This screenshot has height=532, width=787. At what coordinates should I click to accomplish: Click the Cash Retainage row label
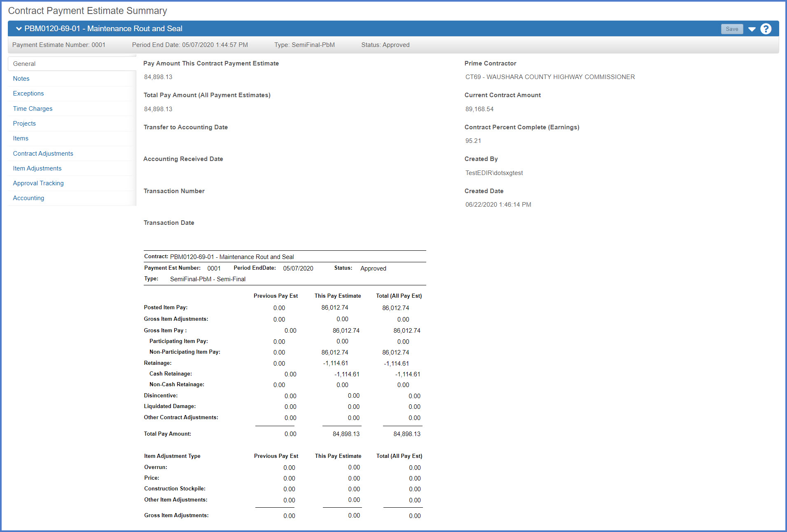170,374
